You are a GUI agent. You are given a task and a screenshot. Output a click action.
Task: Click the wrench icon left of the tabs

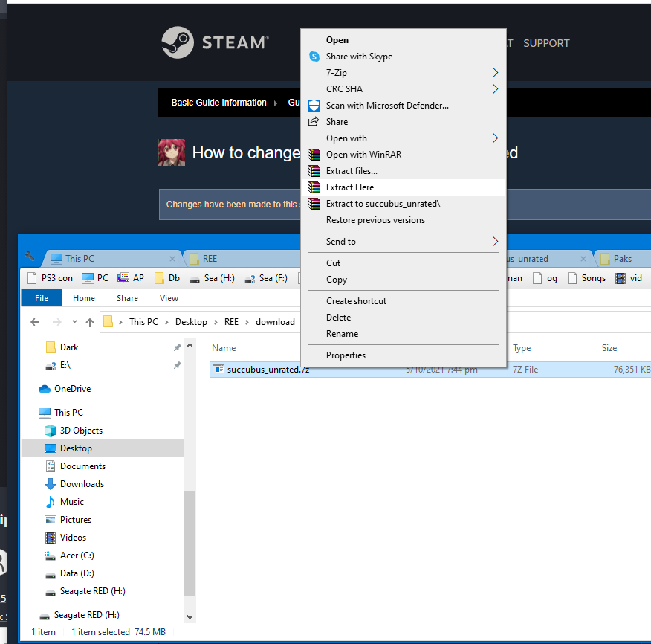click(30, 257)
